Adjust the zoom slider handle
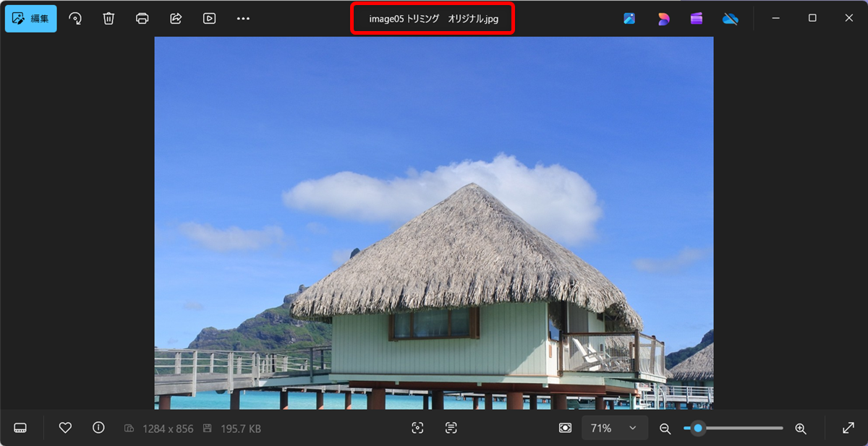This screenshot has height=446, width=868. tap(698, 428)
